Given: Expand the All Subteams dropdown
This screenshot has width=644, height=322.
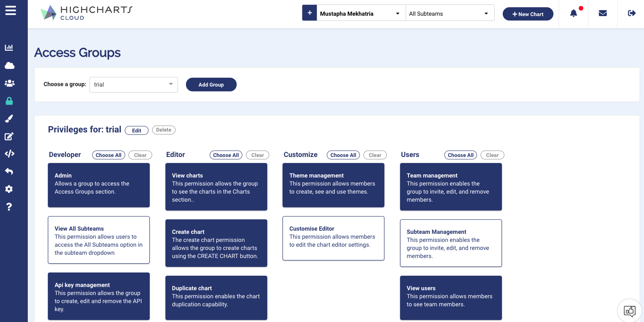Looking at the screenshot, I should 449,14.
